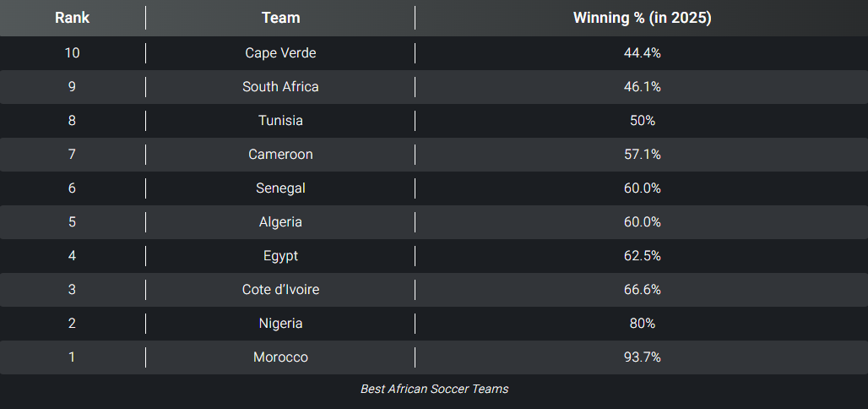Screen dimensions: 868x409
Task: Select the 80% winning percentage cell
Action: pos(642,324)
